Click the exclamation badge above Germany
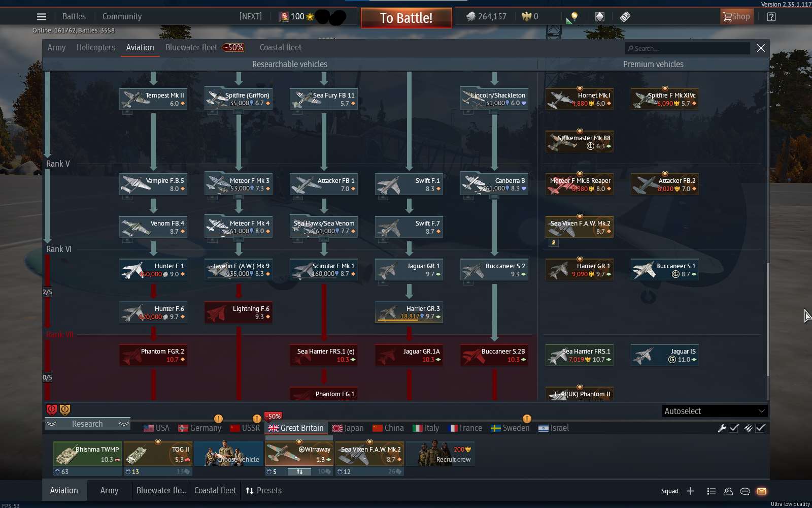The width and height of the screenshot is (812, 508). pos(218,419)
